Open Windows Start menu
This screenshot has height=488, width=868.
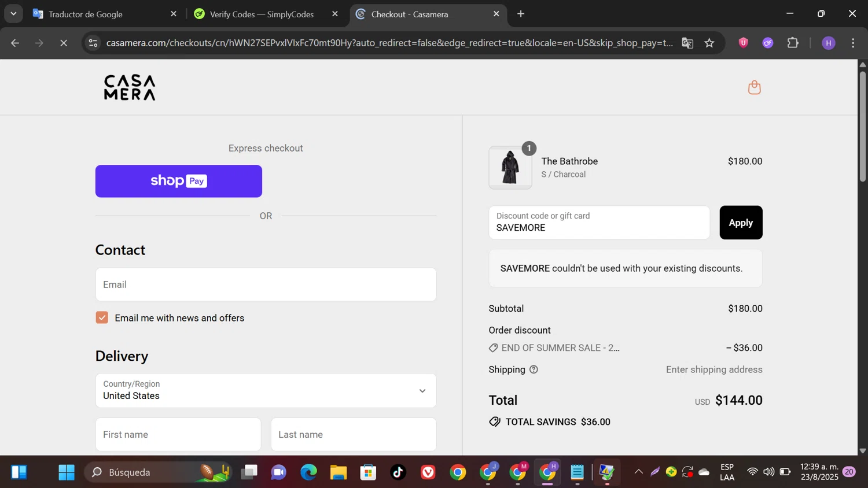coord(67,472)
